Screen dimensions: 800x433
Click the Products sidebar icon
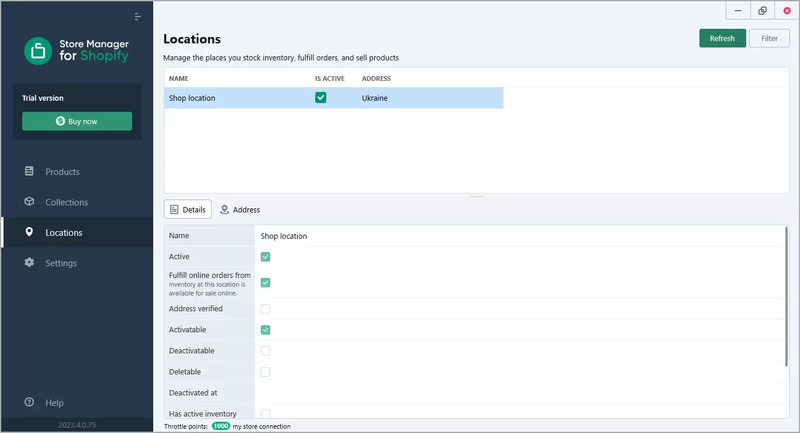tap(29, 171)
